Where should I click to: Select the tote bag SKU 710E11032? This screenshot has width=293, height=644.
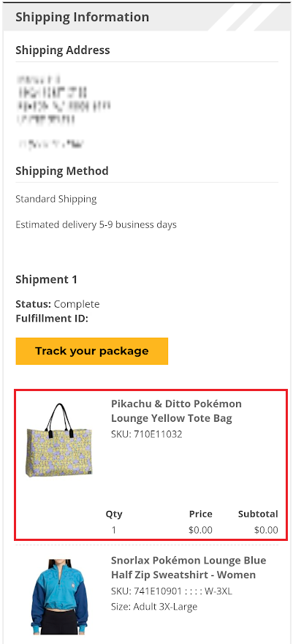click(x=146, y=434)
